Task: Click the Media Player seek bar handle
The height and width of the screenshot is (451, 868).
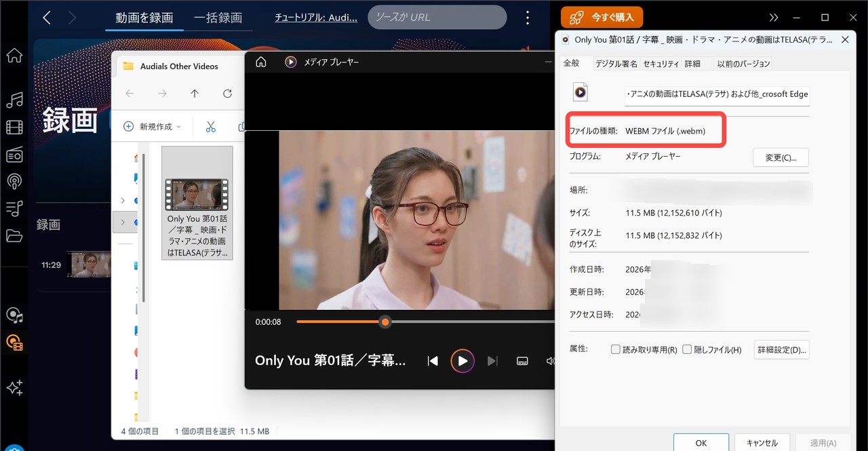Action: click(x=385, y=322)
